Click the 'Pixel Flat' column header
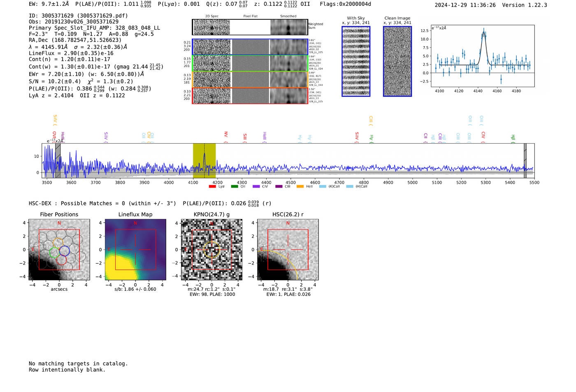The image size is (576, 392). coord(250,16)
